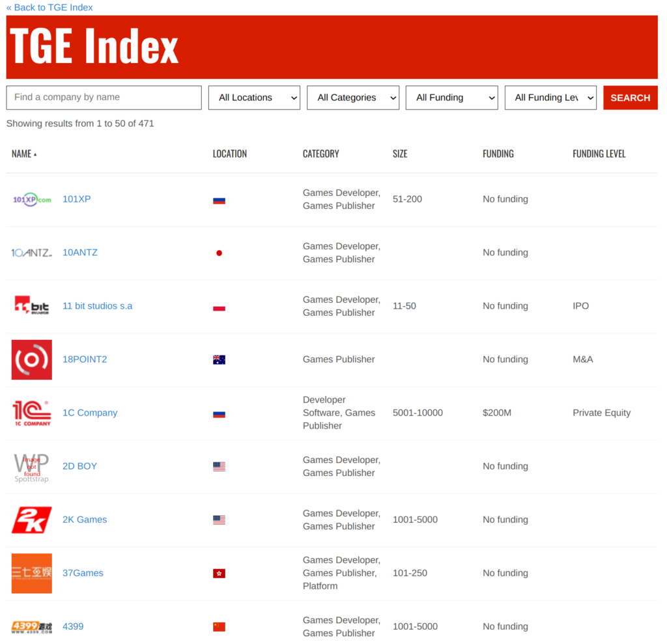The width and height of the screenshot is (667, 644).
Task: Sort by the NAME column header
Action: pyautogui.click(x=24, y=154)
